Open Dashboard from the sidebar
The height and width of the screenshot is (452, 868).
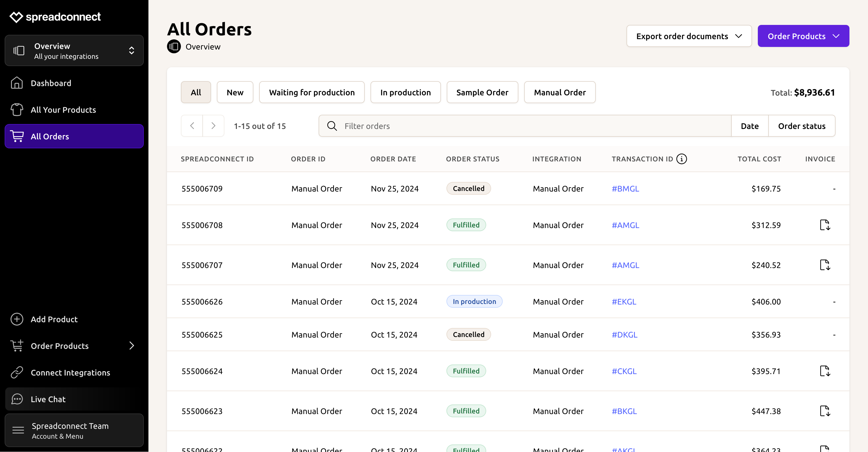74,83
